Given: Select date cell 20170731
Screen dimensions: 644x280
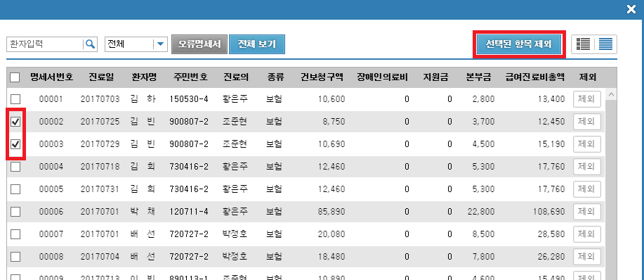Looking at the screenshot, I should (x=100, y=189).
